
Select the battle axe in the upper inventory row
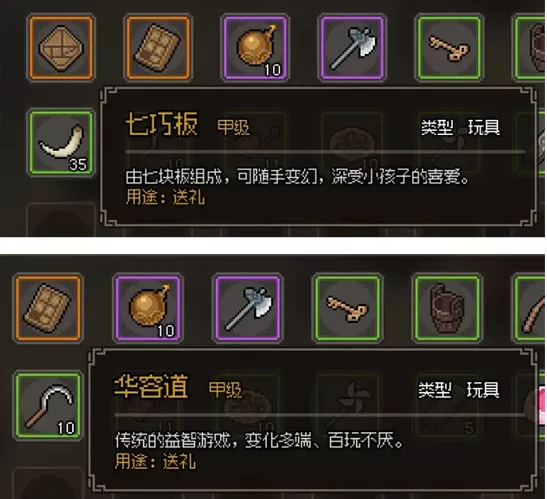[x=352, y=47]
